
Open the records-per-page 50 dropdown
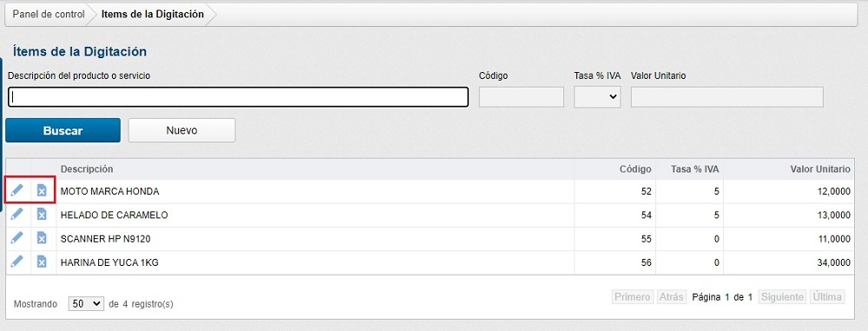(86, 304)
